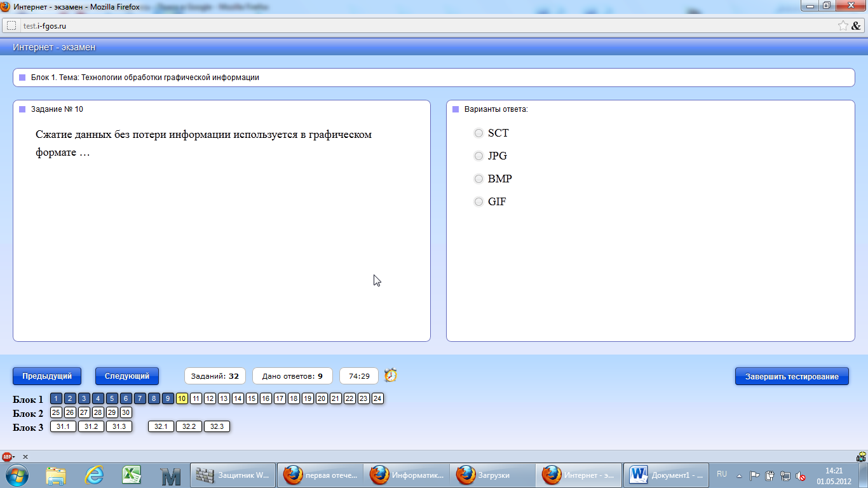Switch to the Защитник W... taskbar window
The image size is (868, 488).
[233, 475]
